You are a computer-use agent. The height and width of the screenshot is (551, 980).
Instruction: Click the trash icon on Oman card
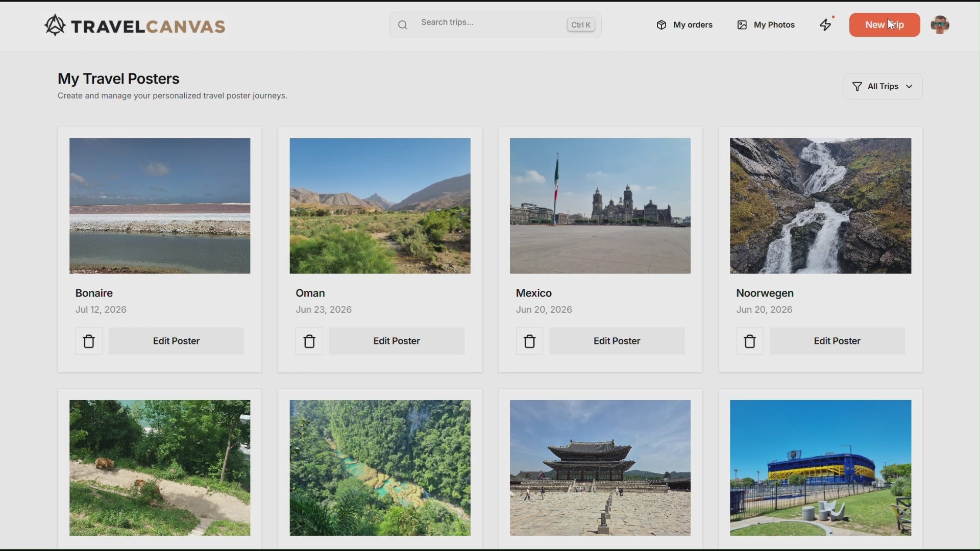coord(309,341)
